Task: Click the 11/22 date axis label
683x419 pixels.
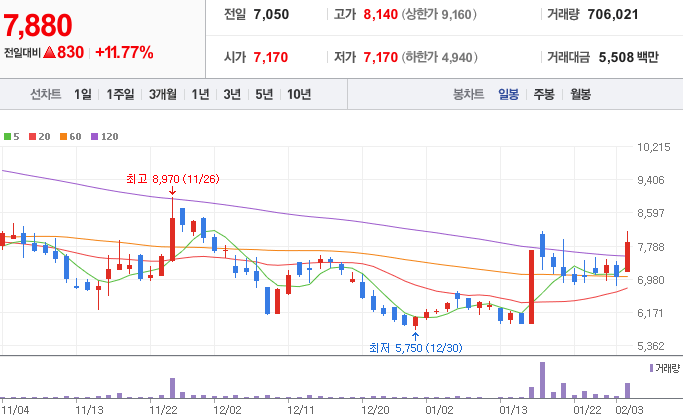Action: pyautogui.click(x=163, y=410)
